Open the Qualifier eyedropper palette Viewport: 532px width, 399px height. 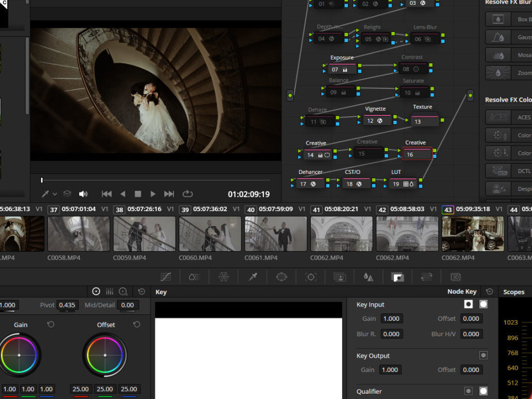click(x=253, y=277)
